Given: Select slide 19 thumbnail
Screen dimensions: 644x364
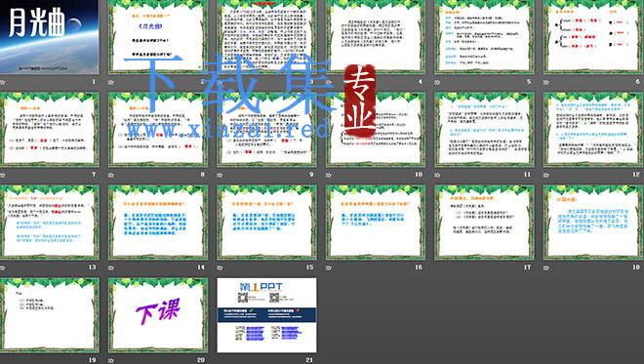Looking at the screenshot, I should pyautogui.click(x=50, y=314).
